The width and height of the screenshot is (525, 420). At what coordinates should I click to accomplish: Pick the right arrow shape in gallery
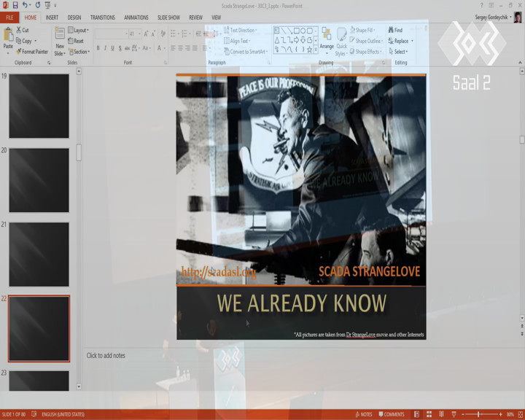tap(296, 40)
